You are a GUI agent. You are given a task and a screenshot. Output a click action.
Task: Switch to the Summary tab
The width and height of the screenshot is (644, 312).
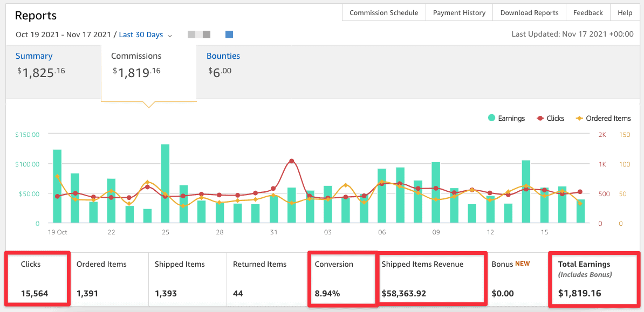click(x=34, y=56)
